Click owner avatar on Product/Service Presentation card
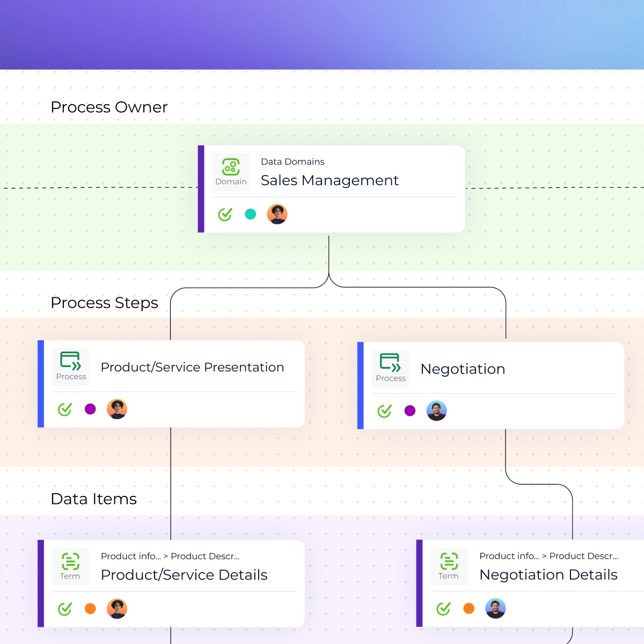The image size is (644, 644). tap(117, 409)
